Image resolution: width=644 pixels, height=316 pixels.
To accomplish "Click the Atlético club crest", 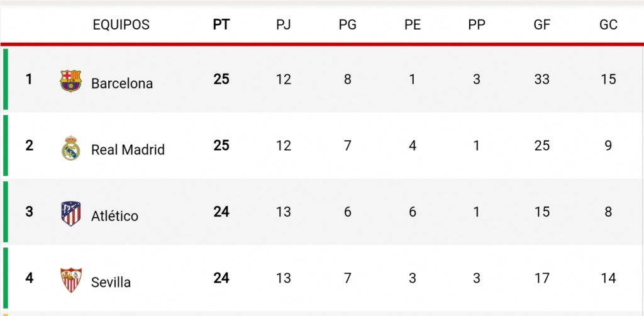I will [70, 214].
